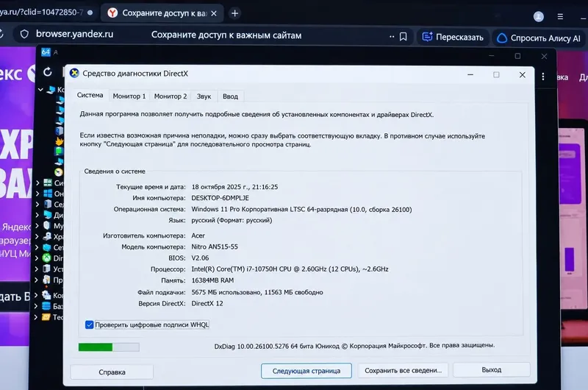Click page title 'Сохраните доступ к важным сайтам'
The width and height of the screenshot is (588, 390).
(x=226, y=35)
